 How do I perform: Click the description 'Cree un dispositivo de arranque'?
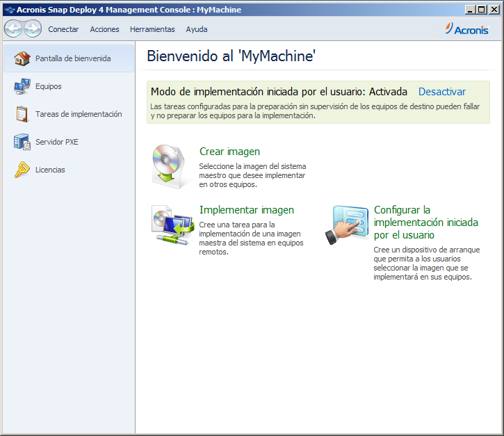[x=427, y=264]
